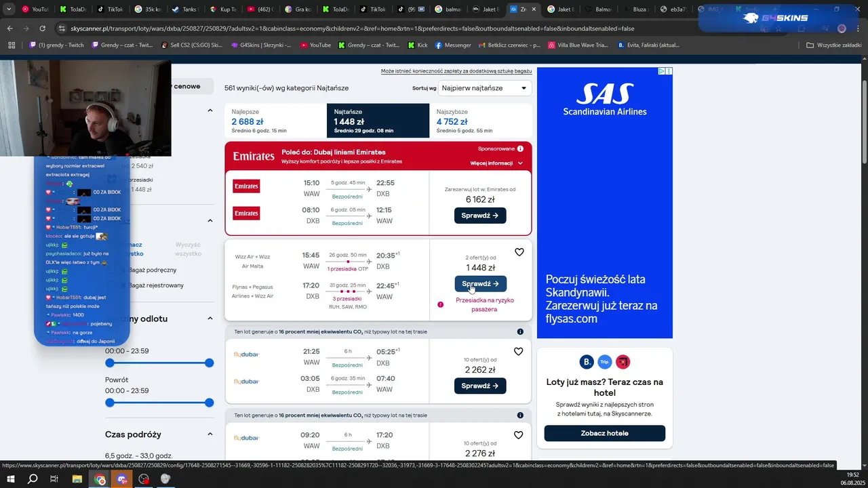The image size is (868, 488).
Task: Click the flydubai logo of the 21:25 flight
Action: tap(246, 354)
